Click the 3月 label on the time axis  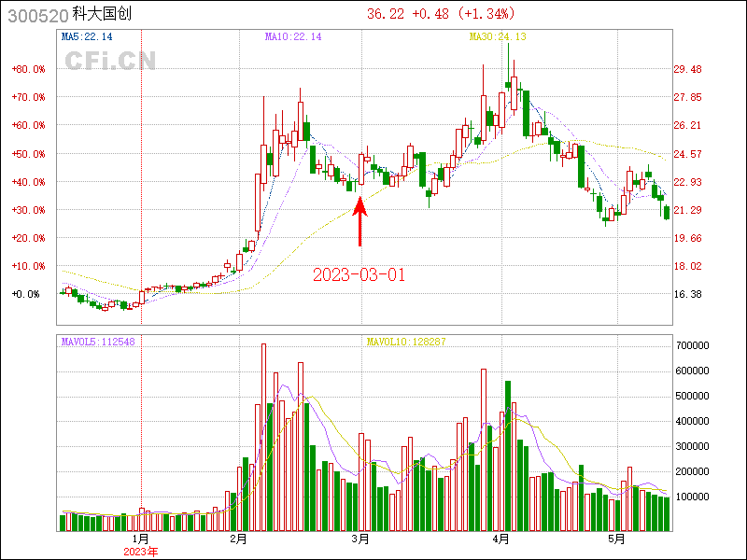point(362,539)
